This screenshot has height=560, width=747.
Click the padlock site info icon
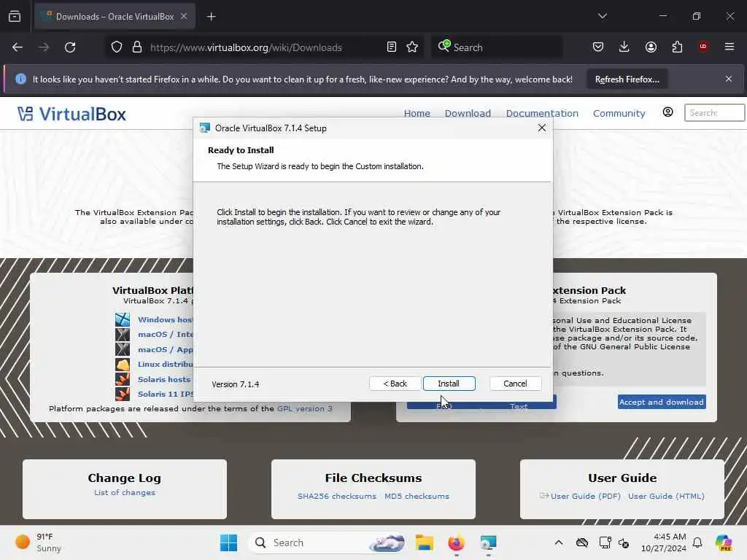pos(137,47)
